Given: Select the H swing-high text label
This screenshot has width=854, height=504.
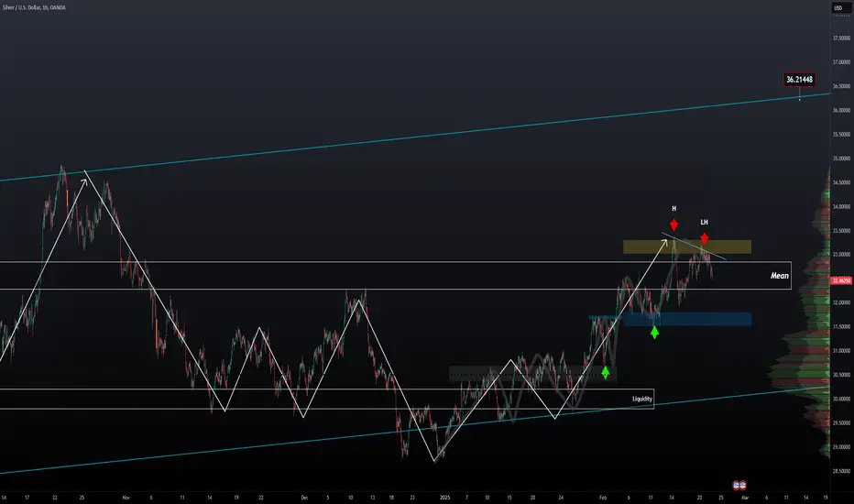Looking at the screenshot, I should [x=673, y=209].
